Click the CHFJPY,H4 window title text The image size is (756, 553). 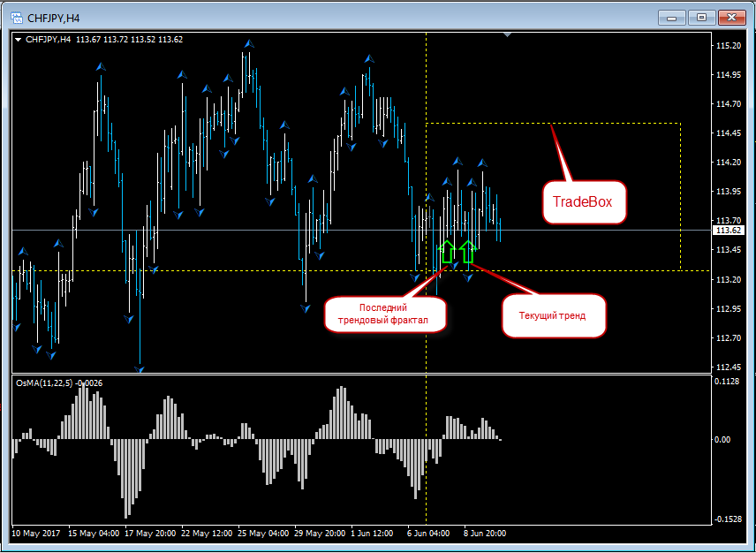pos(54,19)
